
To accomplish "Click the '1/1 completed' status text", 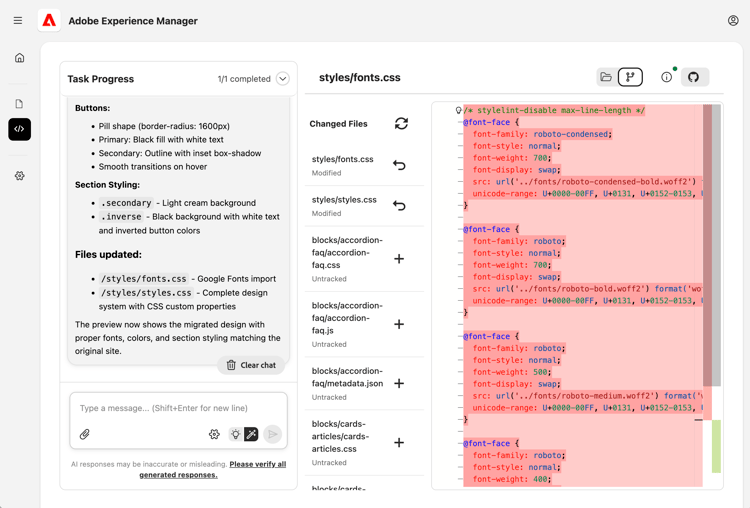I will 244,79.
